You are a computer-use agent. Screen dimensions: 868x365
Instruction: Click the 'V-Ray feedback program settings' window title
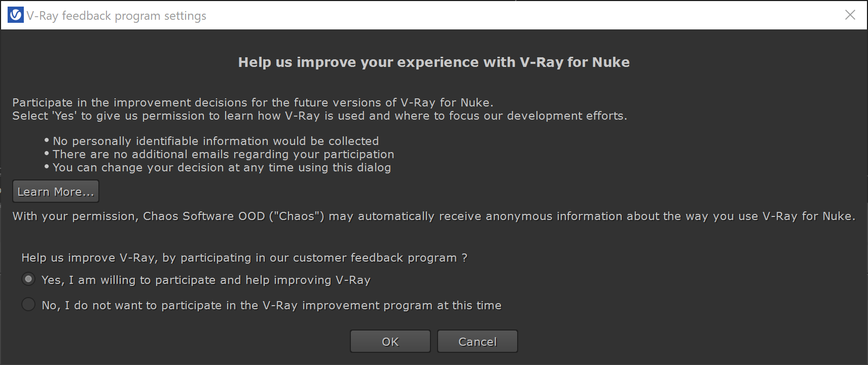tap(117, 16)
